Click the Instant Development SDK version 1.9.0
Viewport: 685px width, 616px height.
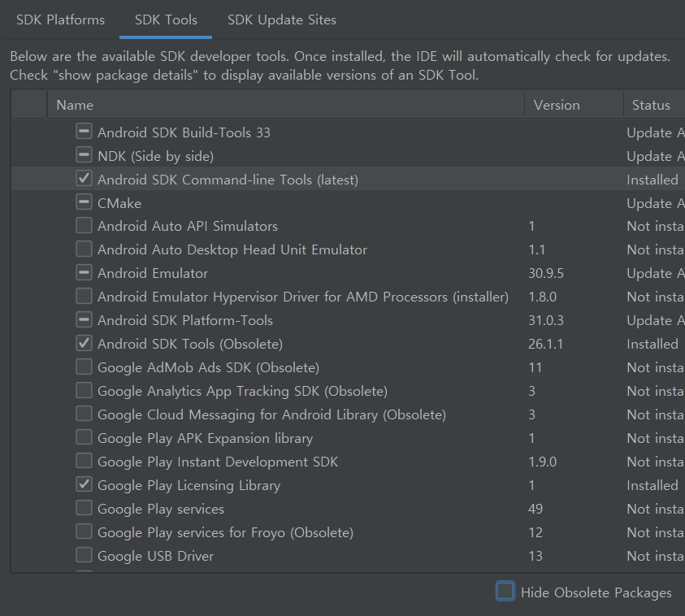(x=543, y=462)
